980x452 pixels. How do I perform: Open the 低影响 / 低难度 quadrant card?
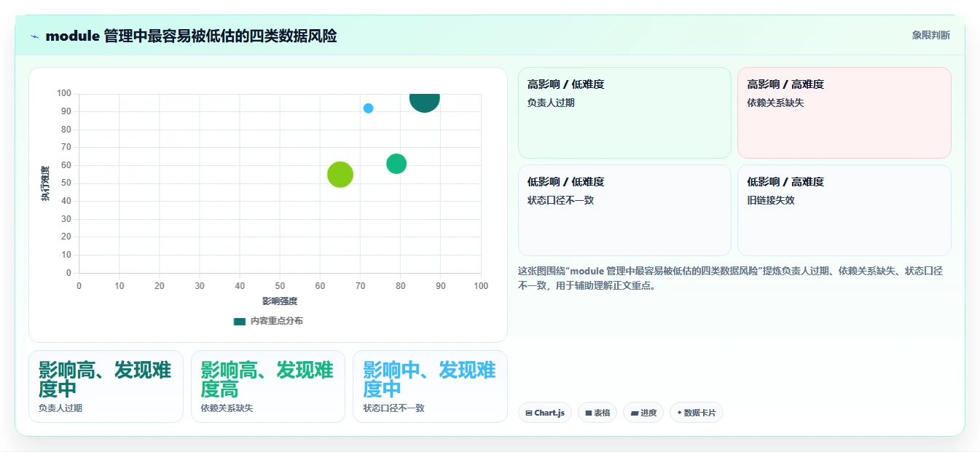(x=624, y=210)
